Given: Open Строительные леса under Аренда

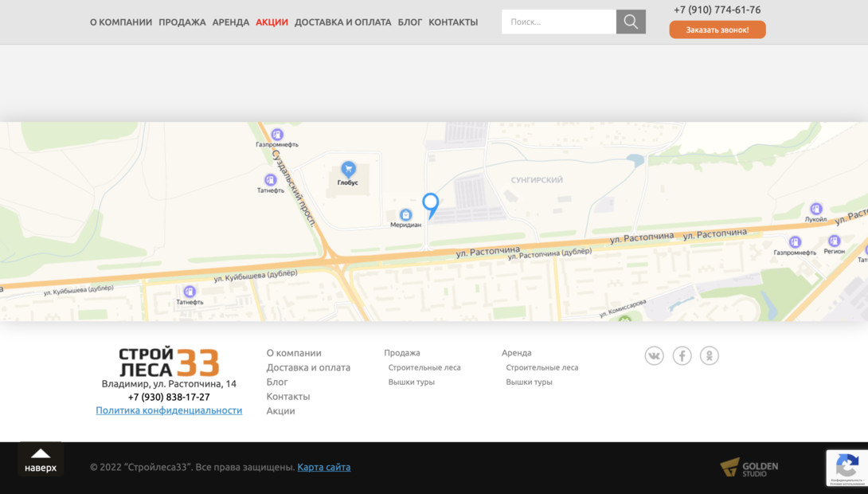Looking at the screenshot, I should click(542, 367).
